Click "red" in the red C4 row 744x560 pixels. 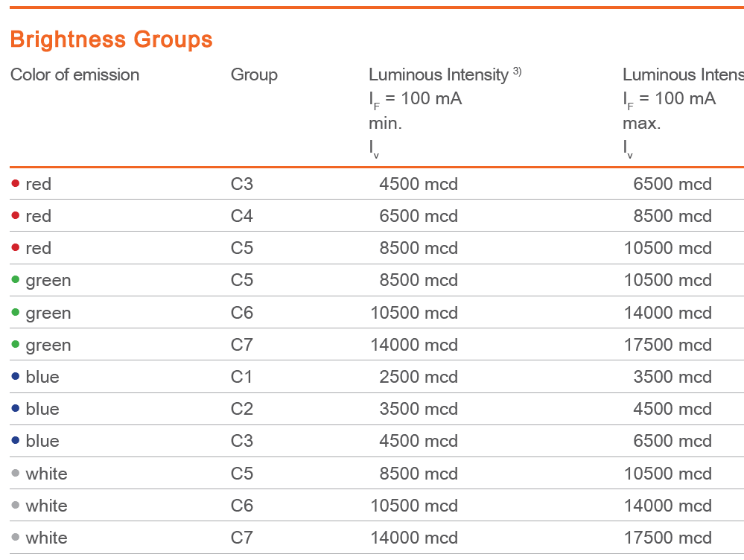pyautogui.click(x=39, y=216)
